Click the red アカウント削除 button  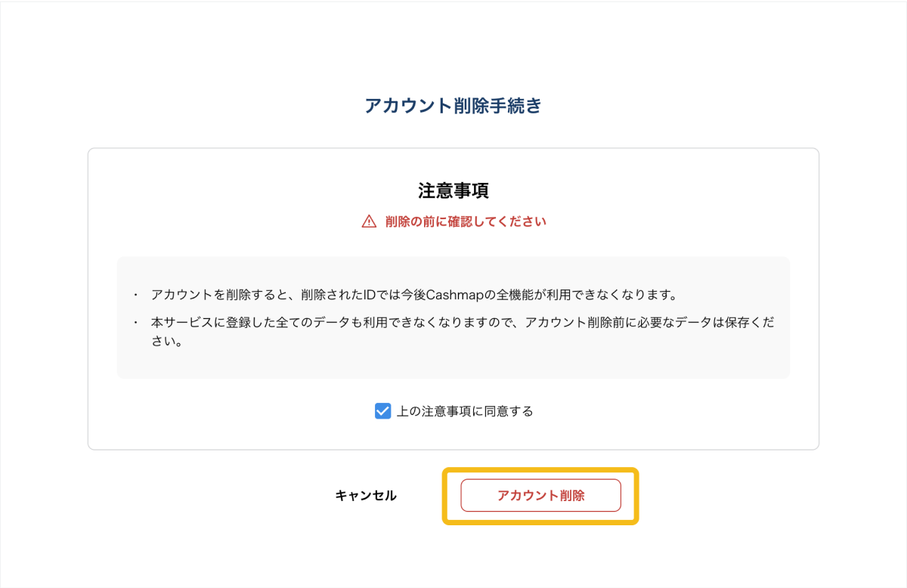[x=540, y=496]
